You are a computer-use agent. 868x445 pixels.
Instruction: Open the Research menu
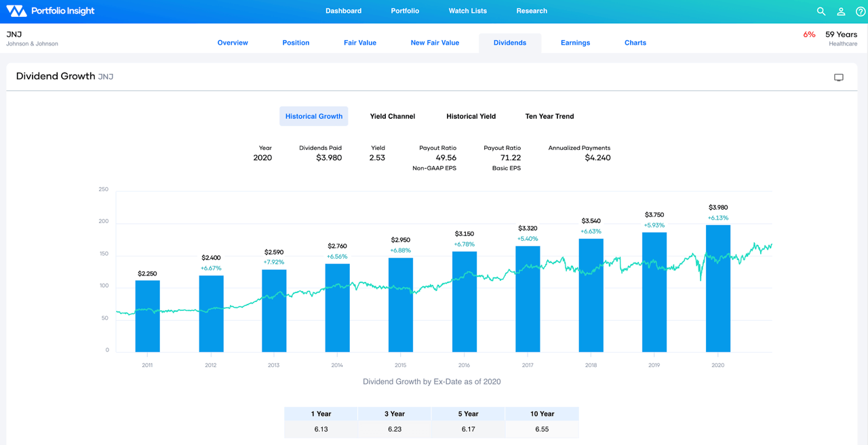click(532, 10)
